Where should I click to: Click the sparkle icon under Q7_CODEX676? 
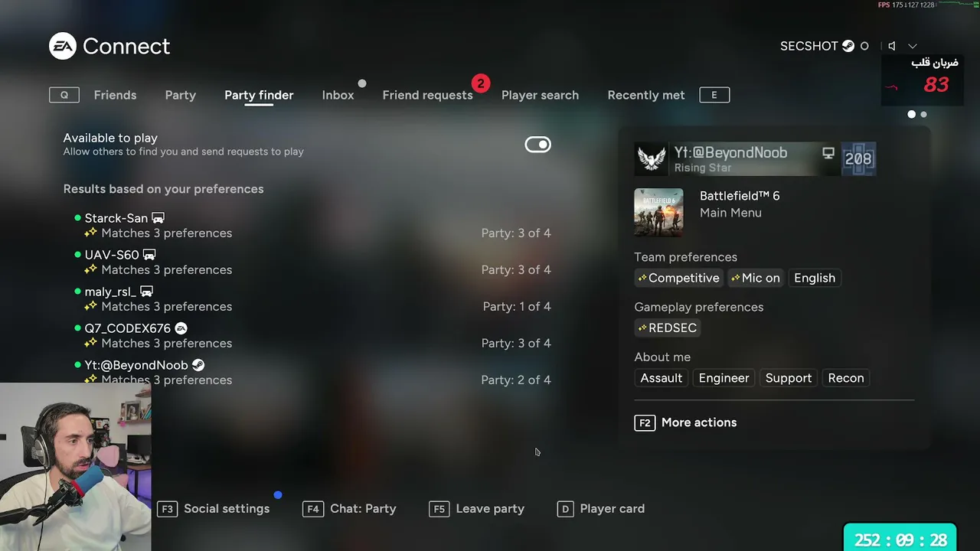point(91,343)
